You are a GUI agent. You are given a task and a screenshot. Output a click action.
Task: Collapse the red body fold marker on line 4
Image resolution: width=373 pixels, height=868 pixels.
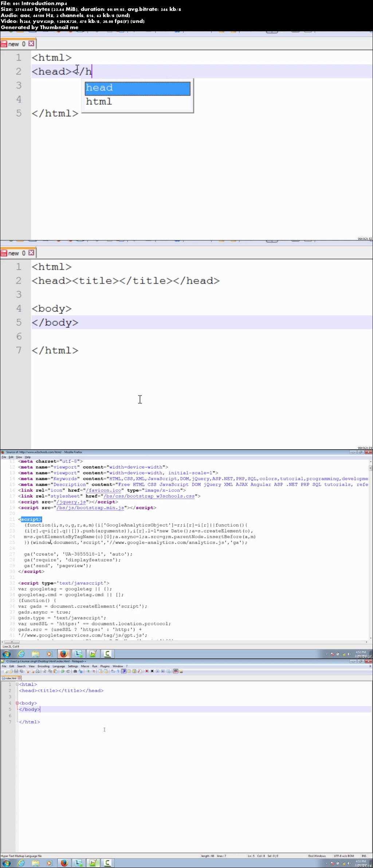pyautogui.click(x=17, y=703)
